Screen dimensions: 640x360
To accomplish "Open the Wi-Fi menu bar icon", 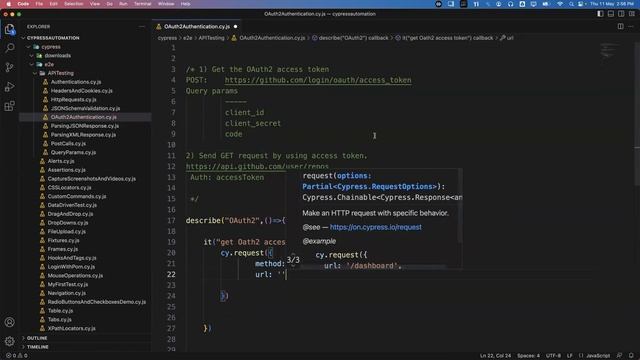I will (x=560, y=4).
